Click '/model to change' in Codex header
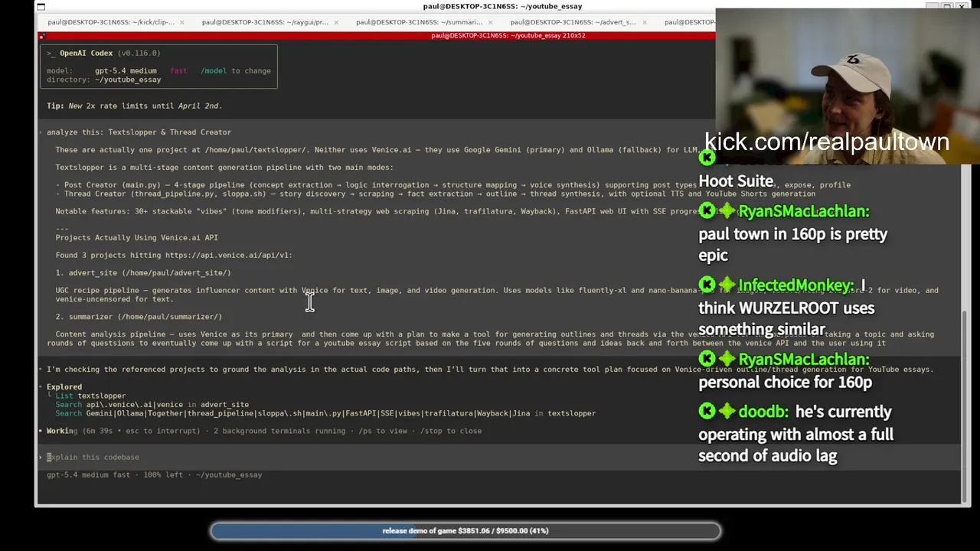Viewport: 980px width, 551px height. tap(236, 70)
